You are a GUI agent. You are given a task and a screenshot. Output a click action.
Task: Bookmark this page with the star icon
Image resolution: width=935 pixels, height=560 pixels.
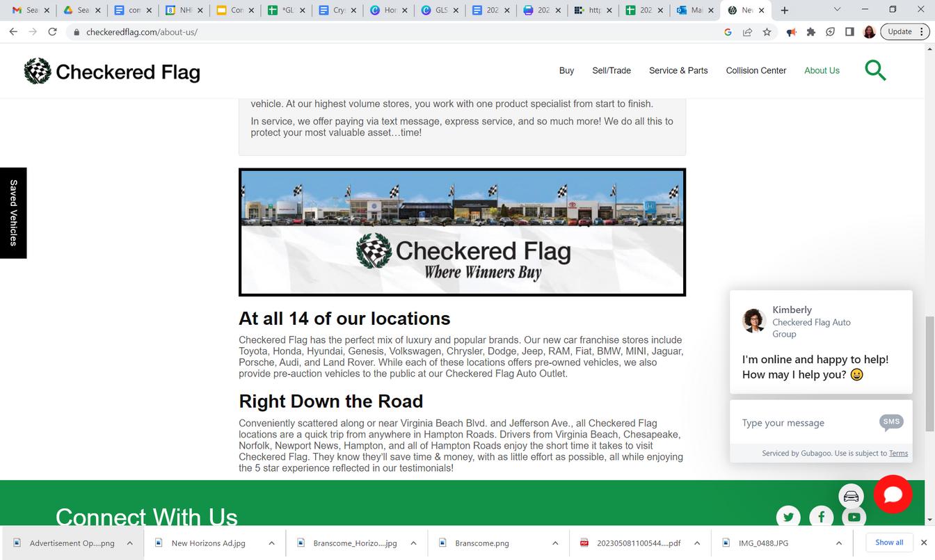tap(767, 32)
